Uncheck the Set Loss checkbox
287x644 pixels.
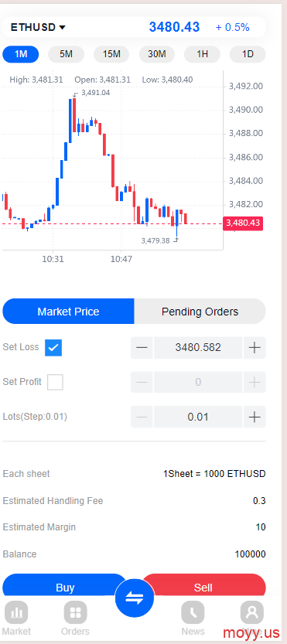(53, 347)
